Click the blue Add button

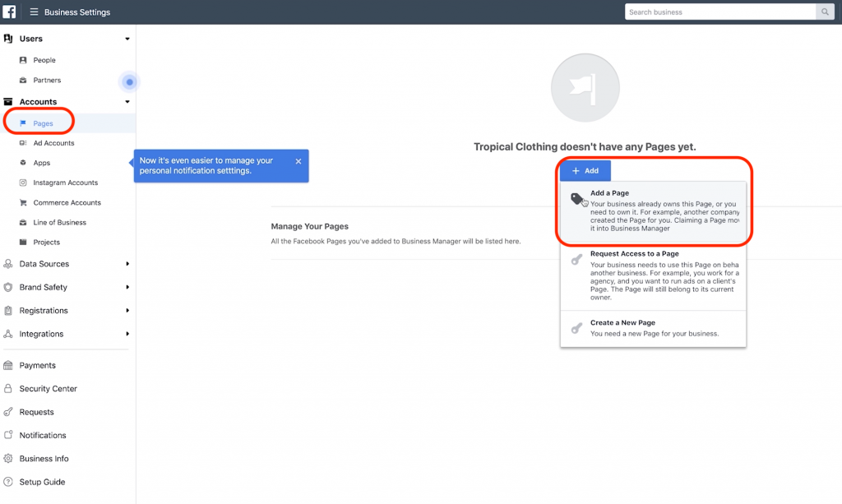pyautogui.click(x=585, y=171)
